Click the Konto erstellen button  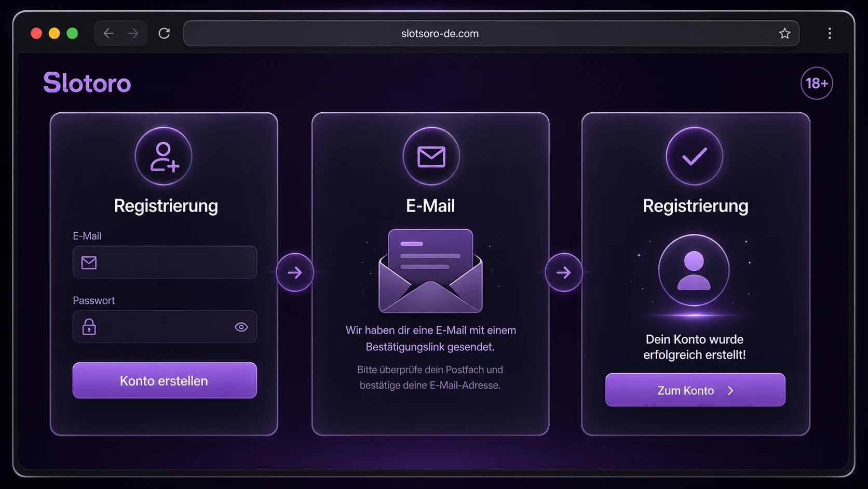165,380
